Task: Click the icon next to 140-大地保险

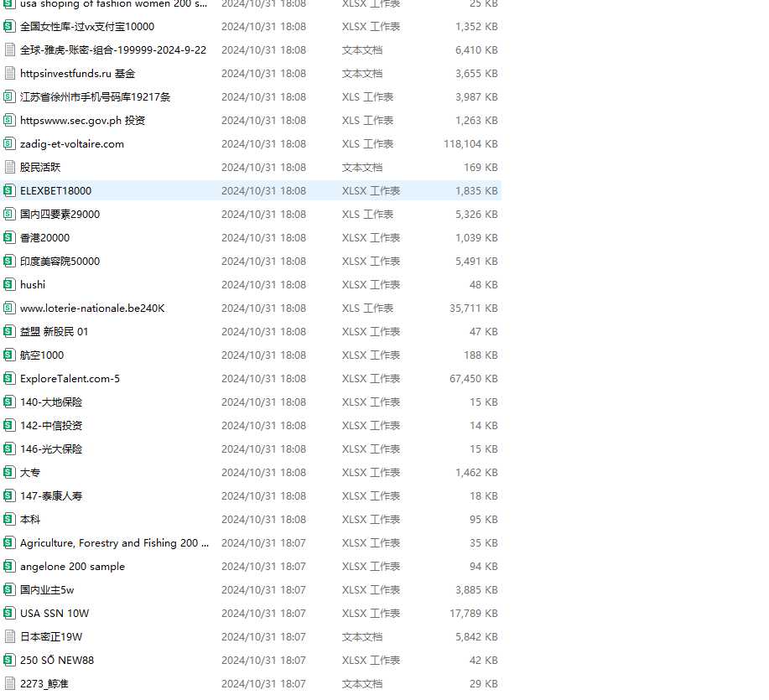Action: click(x=9, y=402)
